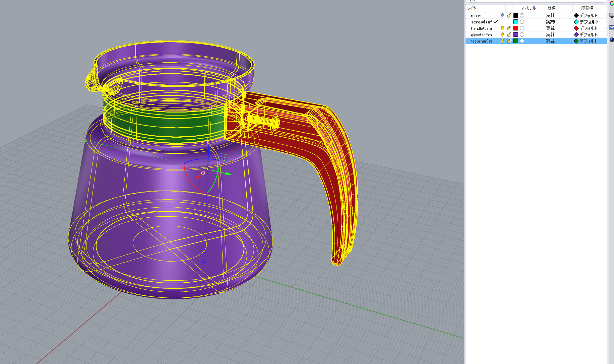This screenshot has height=364, width=614.
Task: Click the lock icon of fastener layer
Action: [509, 41]
